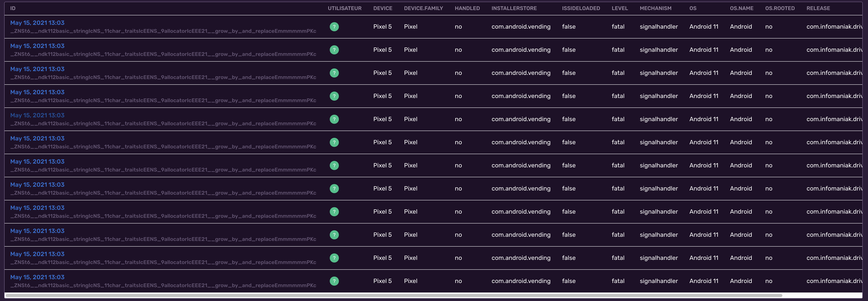Click the green avatar icon in the seventh row
This screenshot has width=868, height=301.
(x=334, y=165)
